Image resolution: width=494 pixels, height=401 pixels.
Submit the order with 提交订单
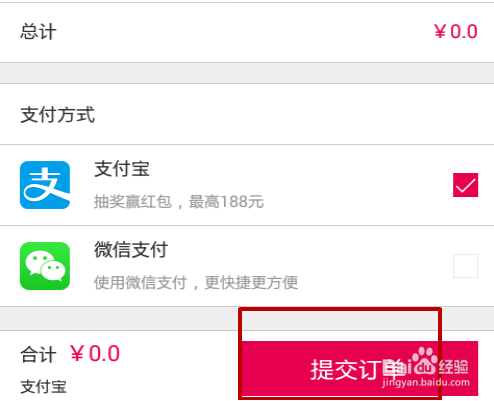click(x=359, y=368)
